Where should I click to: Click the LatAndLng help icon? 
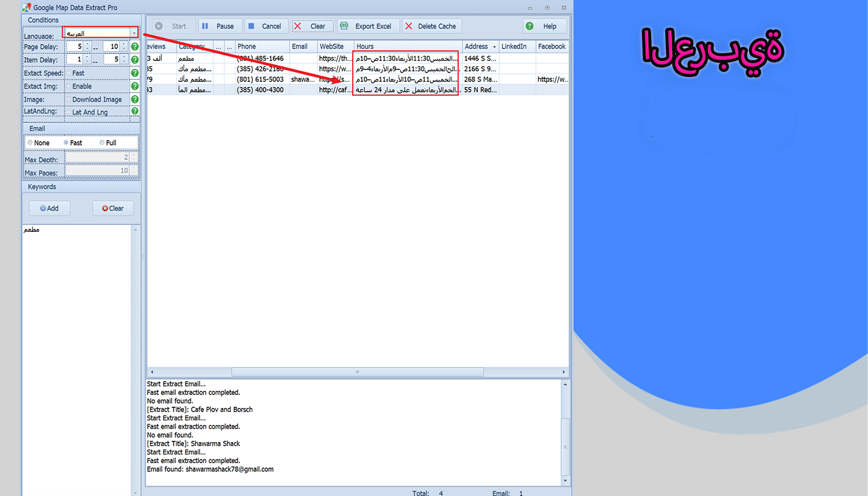135,112
